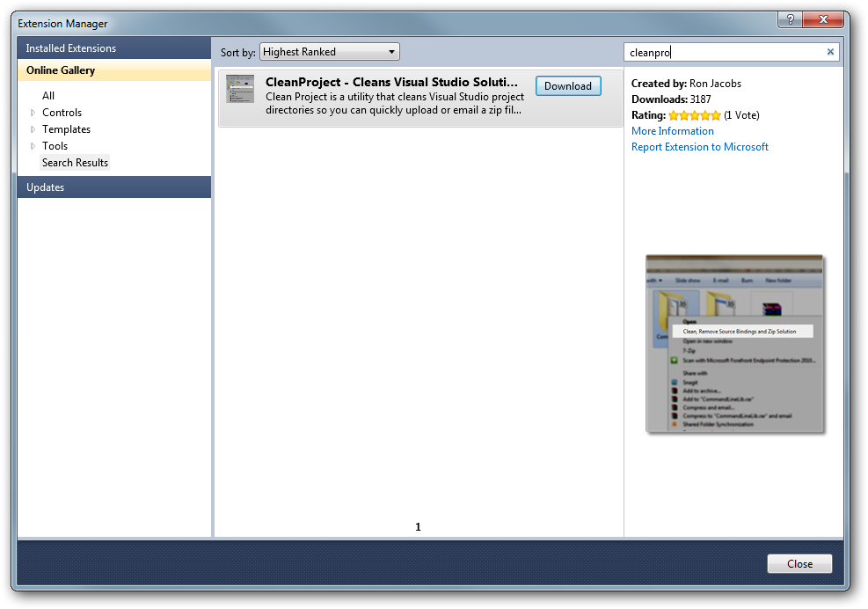Image resolution: width=868 pixels, height=609 pixels.
Task: Expand the Templates category arrow
Action: click(33, 129)
